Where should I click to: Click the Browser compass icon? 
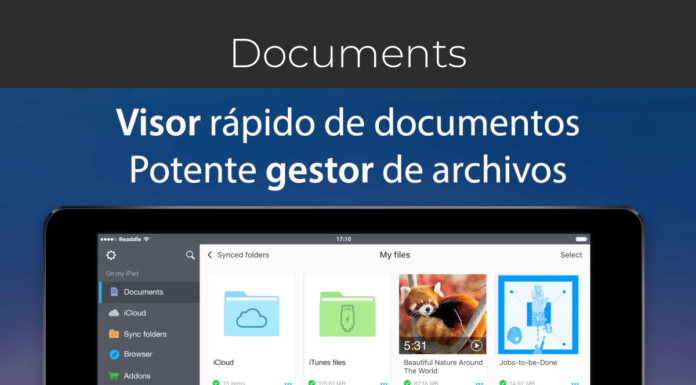pyautogui.click(x=114, y=354)
